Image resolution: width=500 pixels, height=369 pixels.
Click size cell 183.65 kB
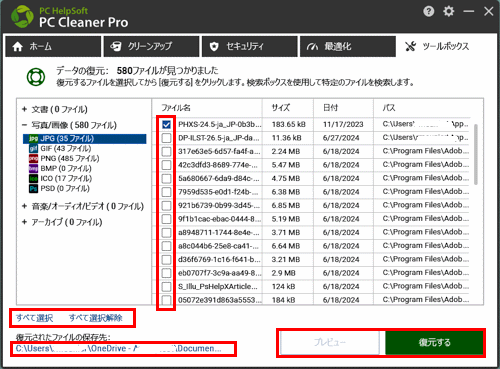point(289,125)
